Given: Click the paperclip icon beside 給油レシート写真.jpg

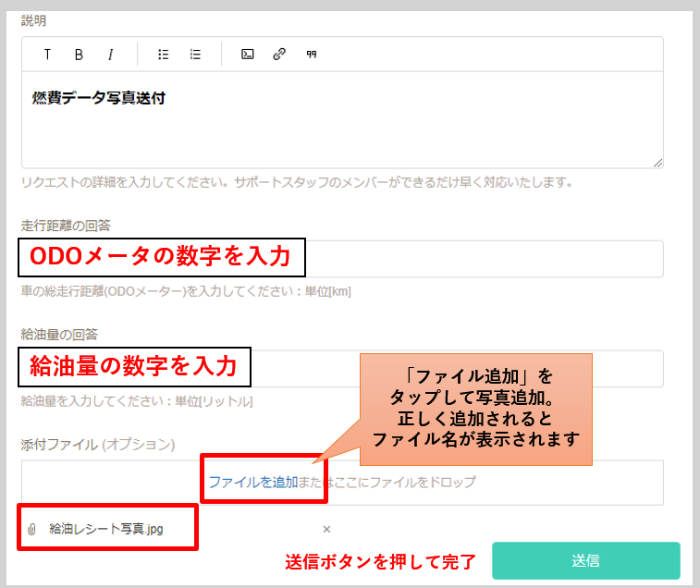Looking at the screenshot, I should (x=31, y=529).
